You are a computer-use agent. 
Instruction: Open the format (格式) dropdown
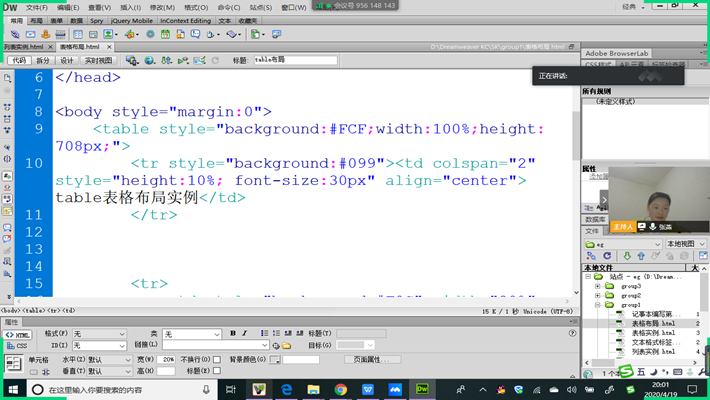(x=99, y=334)
